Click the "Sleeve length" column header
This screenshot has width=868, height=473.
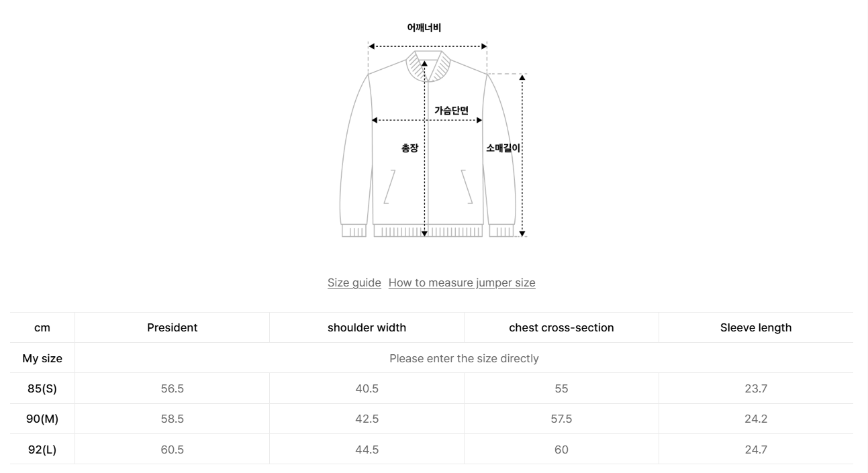[755, 327]
